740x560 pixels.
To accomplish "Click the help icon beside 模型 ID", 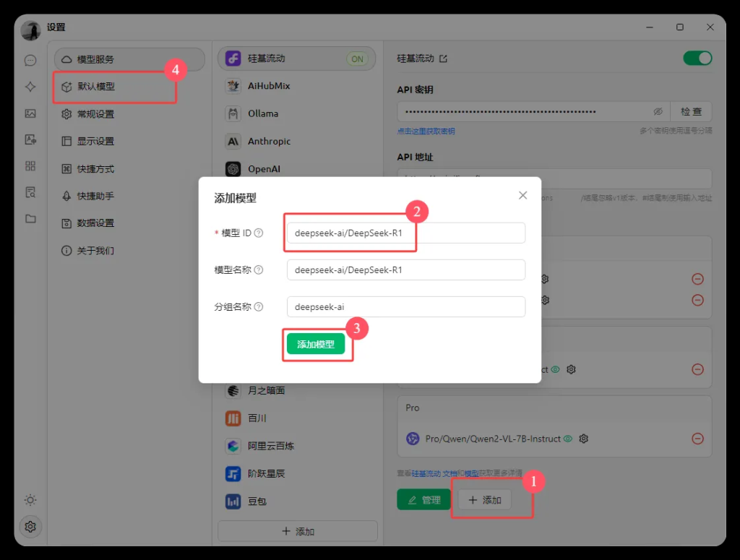I will click(x=259, y=233).
